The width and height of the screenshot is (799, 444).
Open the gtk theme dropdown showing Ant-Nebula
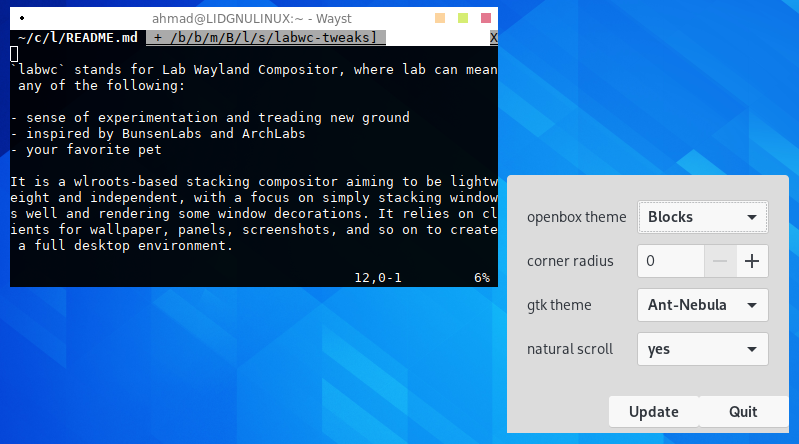point(702,305)
